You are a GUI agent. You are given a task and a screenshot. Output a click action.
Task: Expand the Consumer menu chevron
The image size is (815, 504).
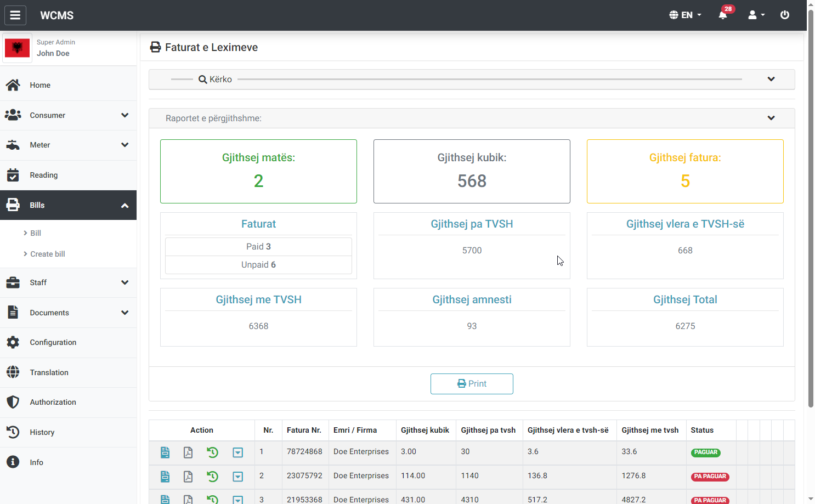[x=125, y=115]
